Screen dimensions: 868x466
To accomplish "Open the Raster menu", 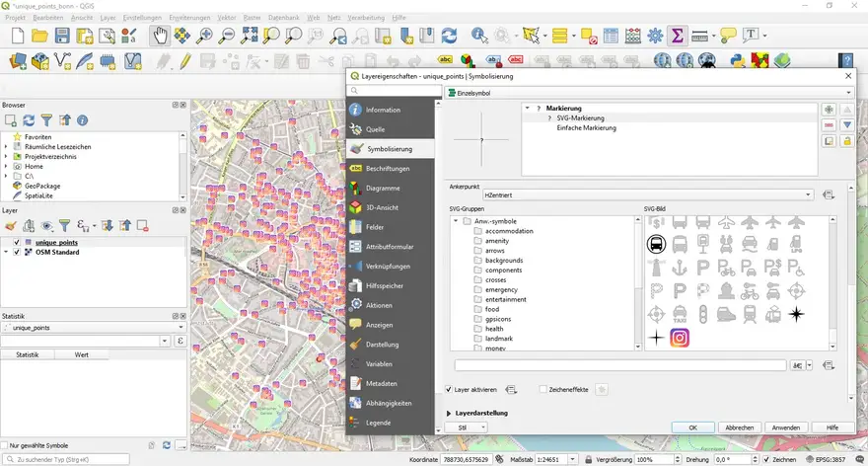I will click(x=252, y=18).
